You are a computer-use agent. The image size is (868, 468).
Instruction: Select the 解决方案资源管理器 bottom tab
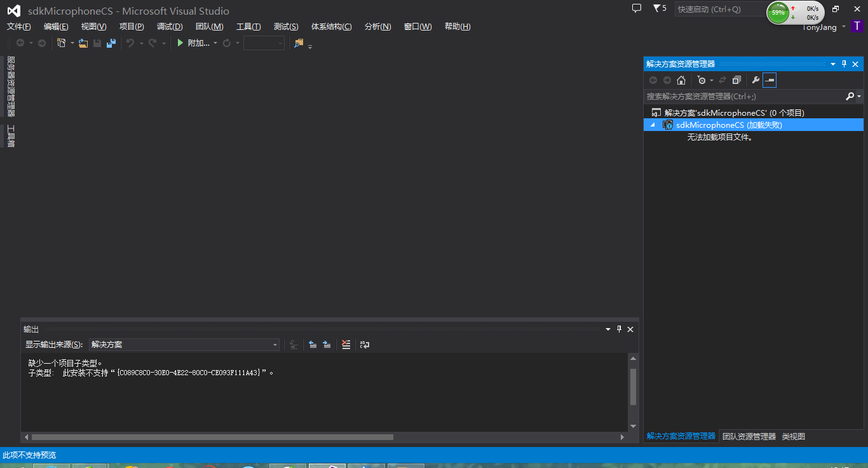[x=681, y=437]
